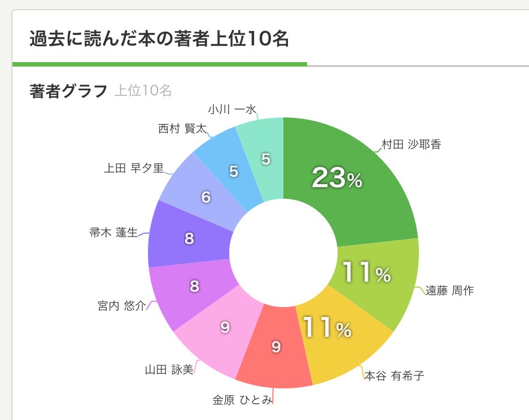This screenshot has height=420, width=529.
Task: Click the 山田 詠美 author label
Action: point(169,370)
